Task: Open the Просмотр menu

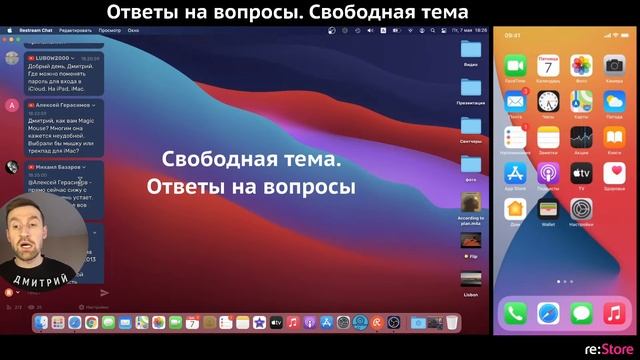Action: (x=109, y=30)
